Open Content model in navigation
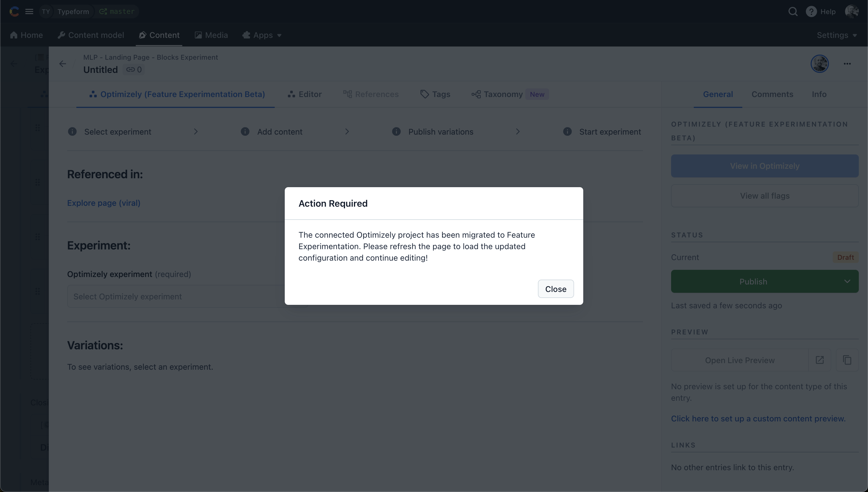Image resolution: width=868 pixels, height=492 pixels. [x=90, y=35]
